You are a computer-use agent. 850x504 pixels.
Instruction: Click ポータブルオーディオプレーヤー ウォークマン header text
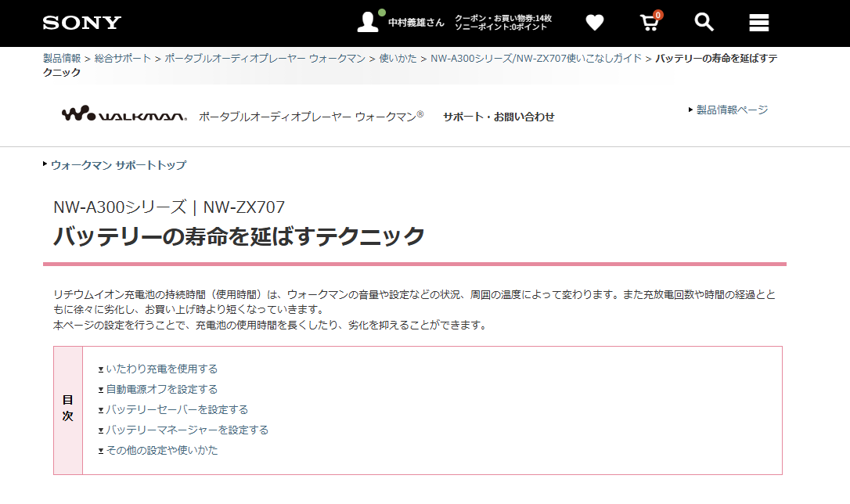[x=312, y=117]
